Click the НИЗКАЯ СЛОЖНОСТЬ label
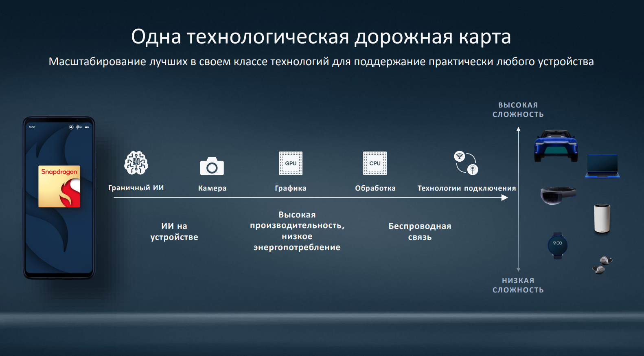Screen dimensions: 644x356 (518, 285)
